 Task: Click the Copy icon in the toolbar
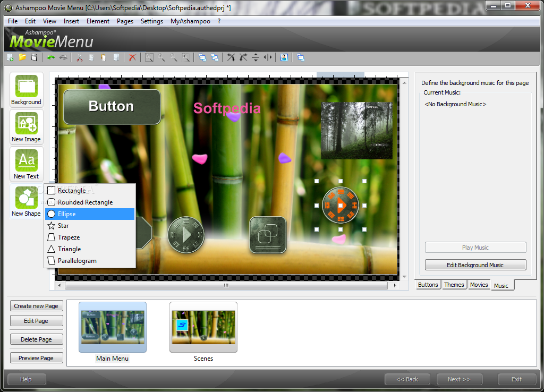pos(91,57)
